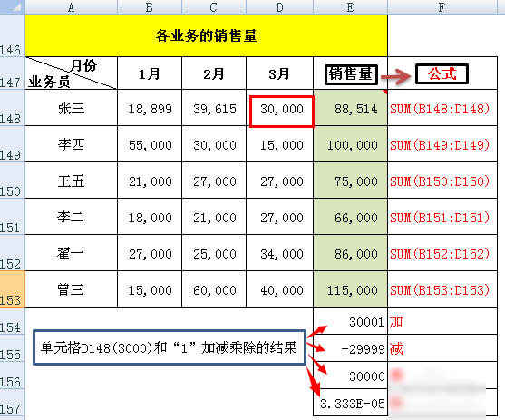Image resolution: width=505 pixels, height=420 pixels.
Task: Select column E header
Action: [350, 6]
